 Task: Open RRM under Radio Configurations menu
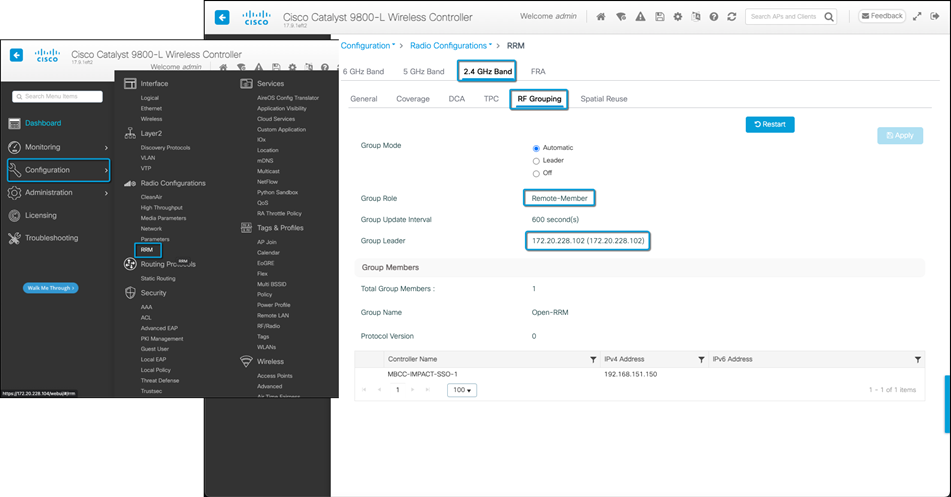[147, 249]
